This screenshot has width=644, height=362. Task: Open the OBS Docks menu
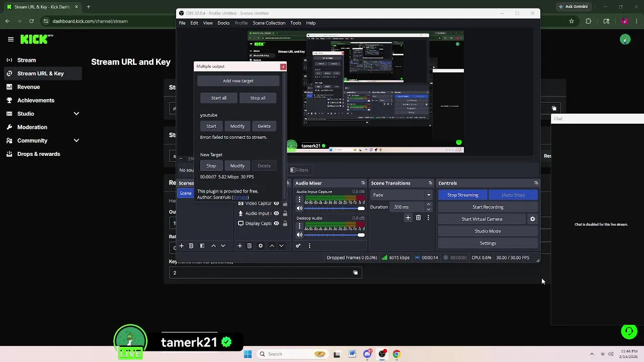point(223,23)
